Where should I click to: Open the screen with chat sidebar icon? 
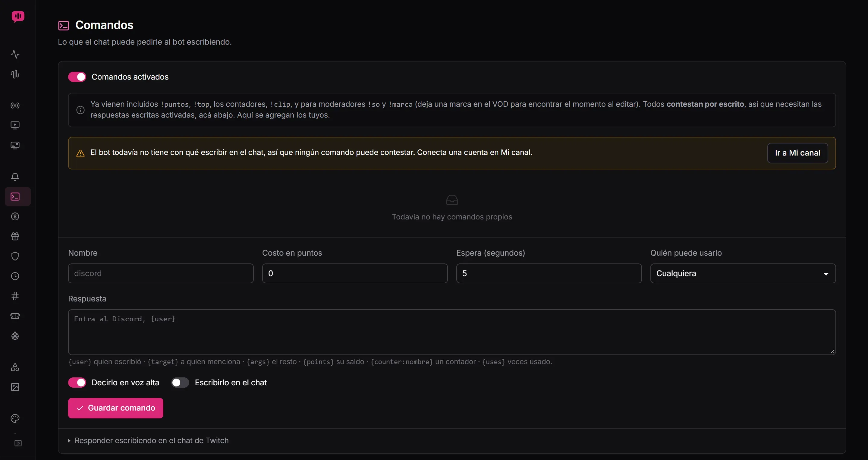pyautogui.click(x=15, y=145)
